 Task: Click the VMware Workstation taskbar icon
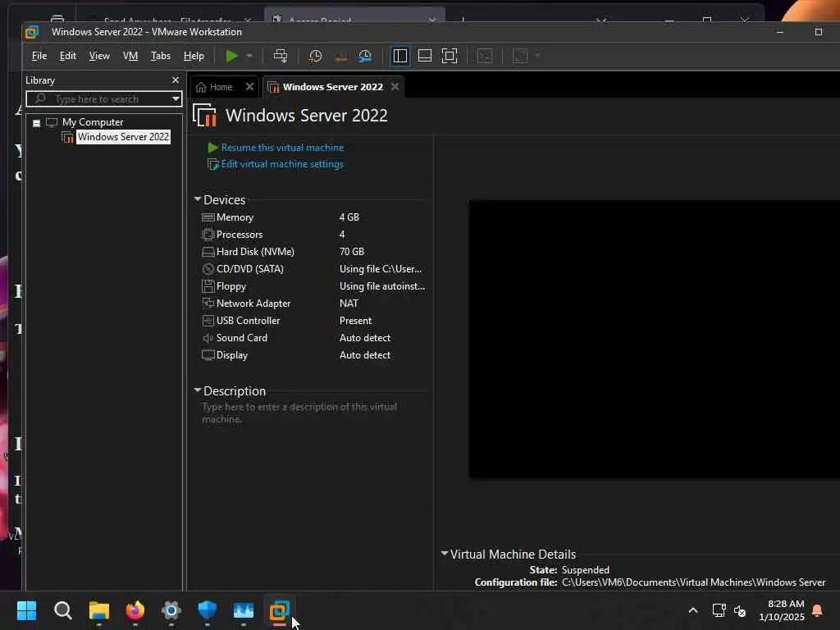point(279,610)
